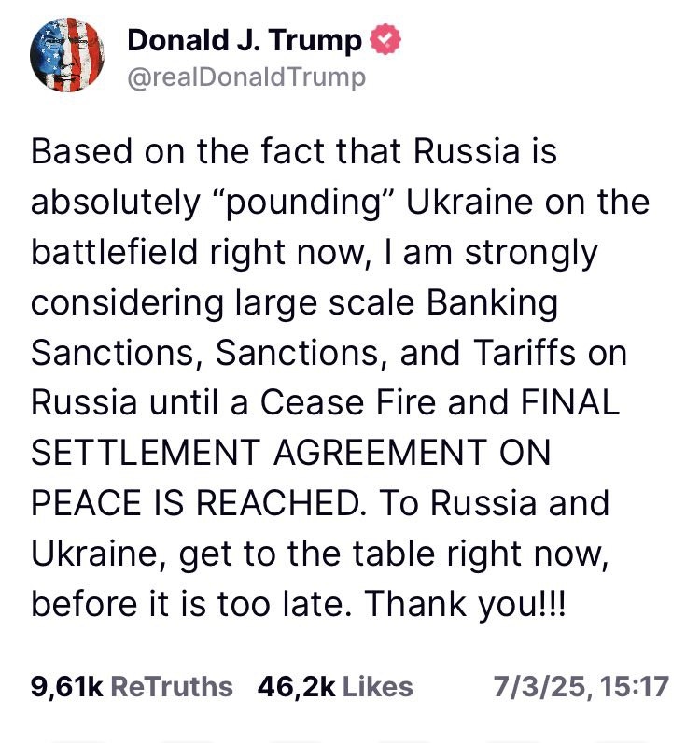Click the red verified checkmark badge
Screen dimensions: 700x743
pyautogui.click(x=385, y=40)
